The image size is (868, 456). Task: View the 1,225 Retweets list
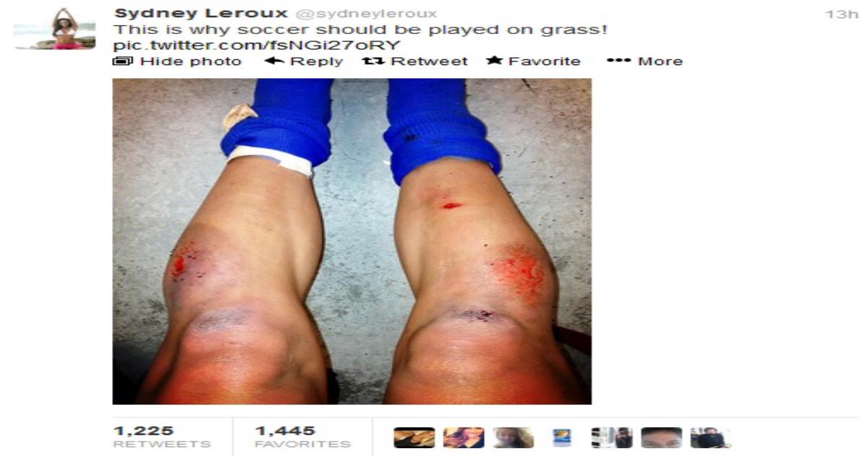pyautogui.click(x=162, y=436)
